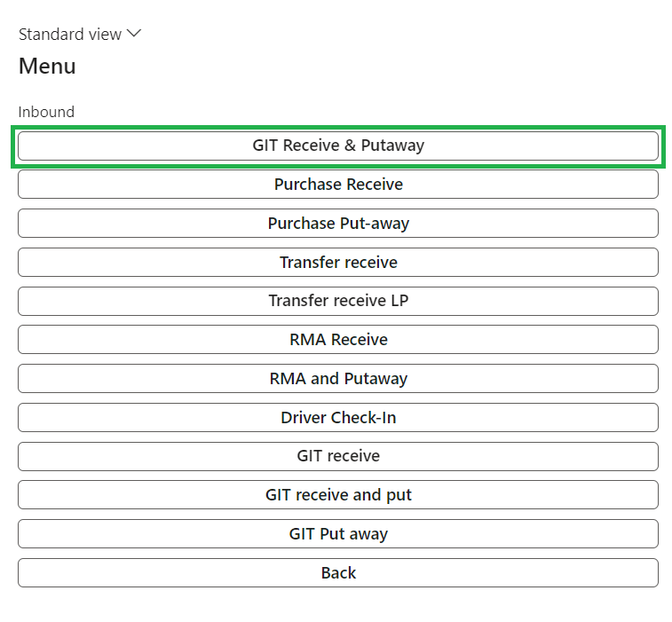Image resolution: width=672 pixels, height=622 pixels.
Task: Click the Standard view label text
Action: (x=70, y=35)
